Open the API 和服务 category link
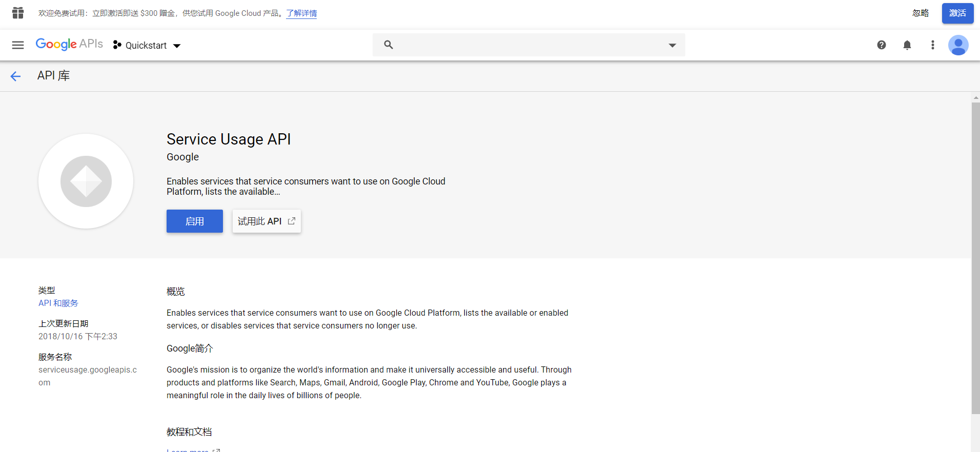 pyautogui.click(x=58, y=303)
